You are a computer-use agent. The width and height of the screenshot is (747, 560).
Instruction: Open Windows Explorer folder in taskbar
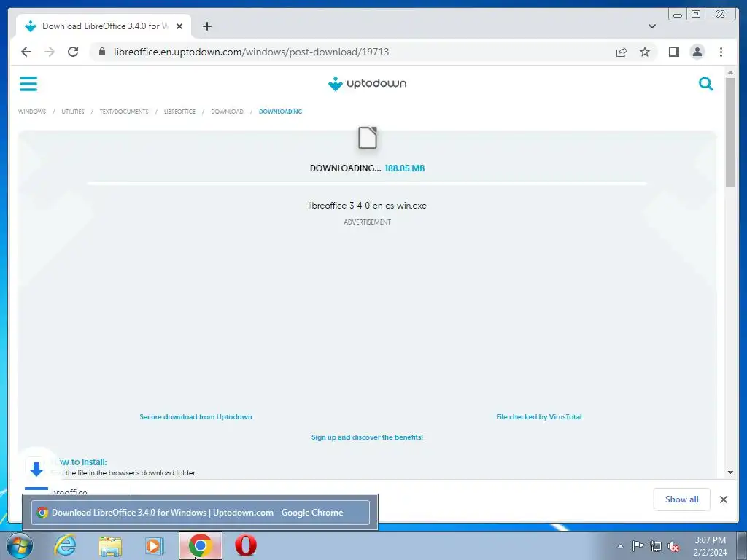coord(110,545)
